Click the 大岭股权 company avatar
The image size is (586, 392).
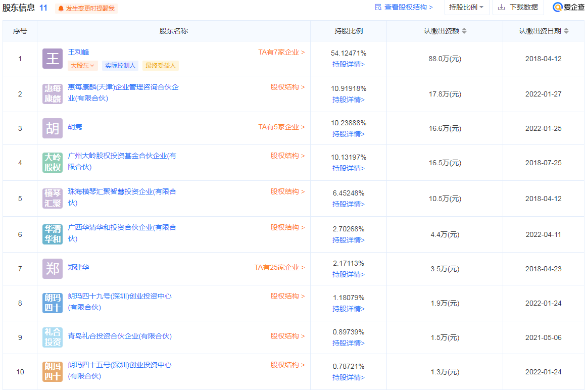(53, 163)
